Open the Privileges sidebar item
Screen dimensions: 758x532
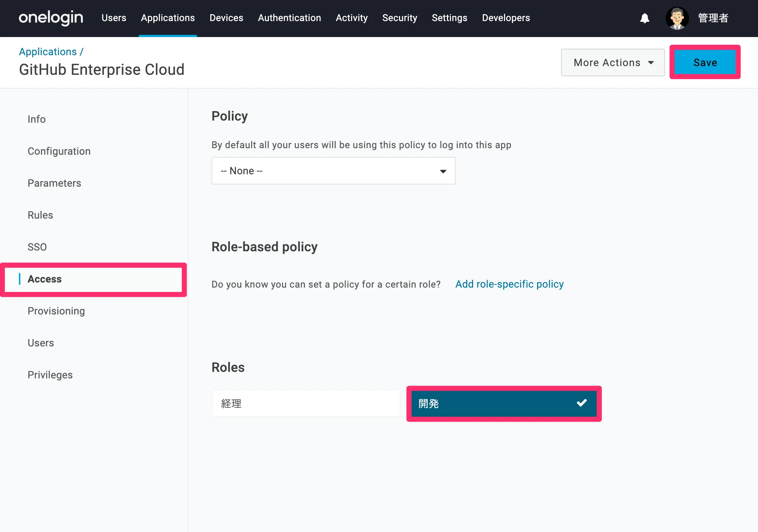tap(50, 375)
